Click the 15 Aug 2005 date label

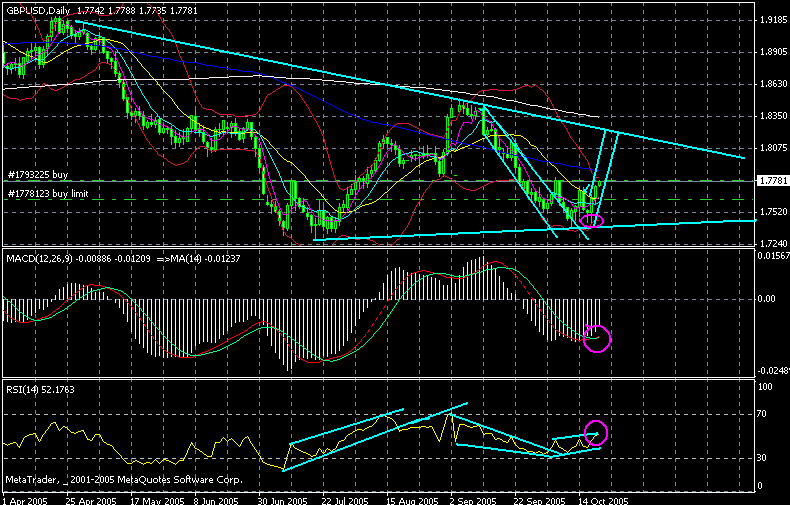[411, 500]
